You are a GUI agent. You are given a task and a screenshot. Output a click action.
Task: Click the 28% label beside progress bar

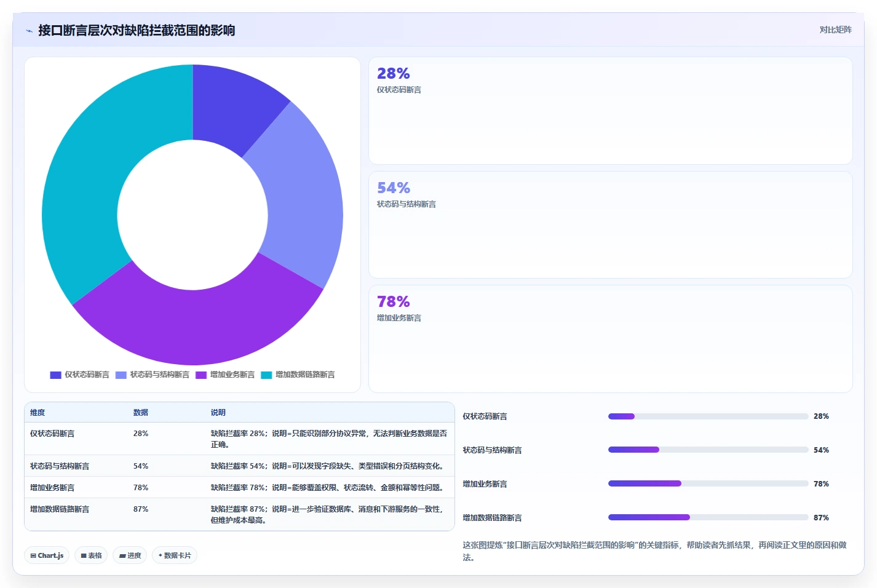tap(821, 416)
